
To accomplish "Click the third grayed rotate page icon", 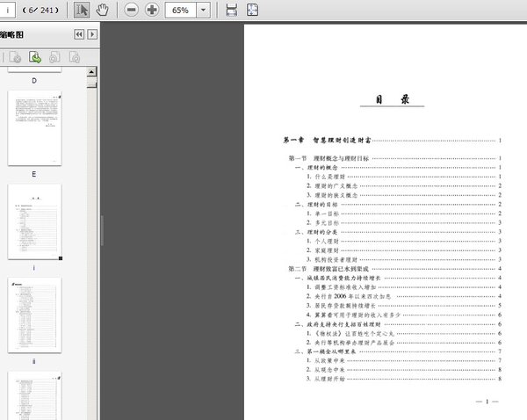I will pyautogui.click(x=54, y=57).
